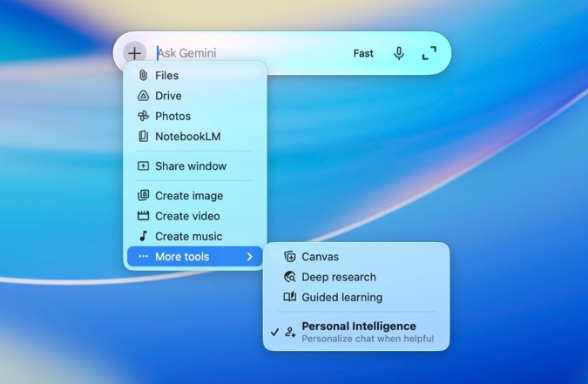Toggle Personal Intelligence checkmark off

pos(275,332)
